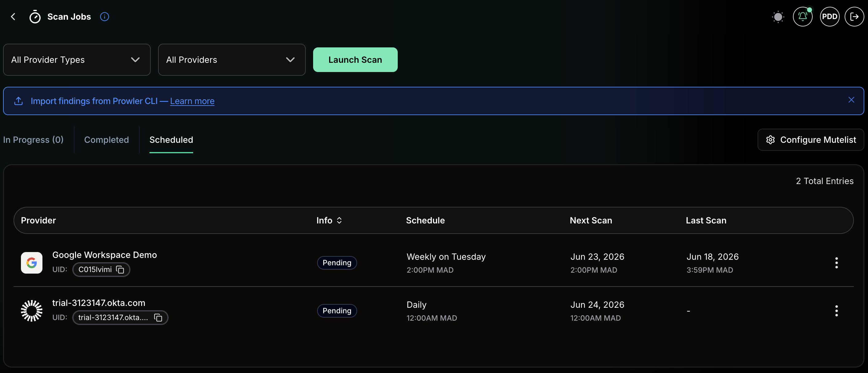This screenshot has width=868, height=373.
Task: Click the Jun 18, 2026 last scan date
Action: tap(712, 257)
